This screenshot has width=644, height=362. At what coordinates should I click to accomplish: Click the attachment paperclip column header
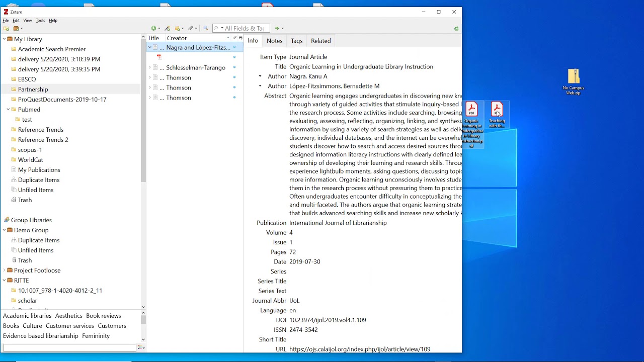tap(234, 38)
